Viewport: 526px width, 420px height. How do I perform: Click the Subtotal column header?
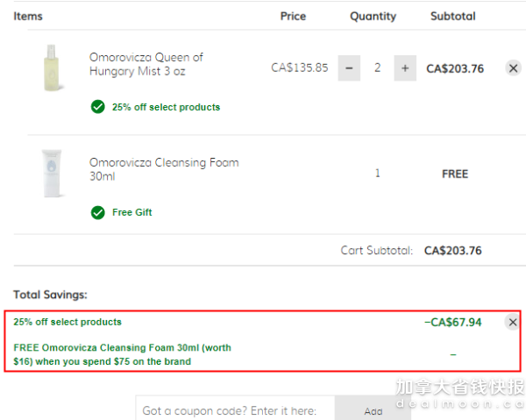(x=453, y=16)
